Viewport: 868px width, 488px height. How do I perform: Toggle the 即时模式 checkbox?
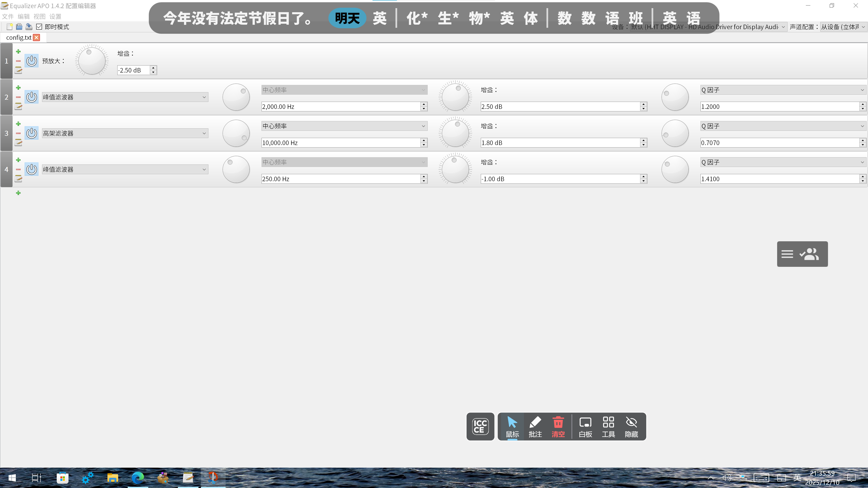click(x=39, y=27)
